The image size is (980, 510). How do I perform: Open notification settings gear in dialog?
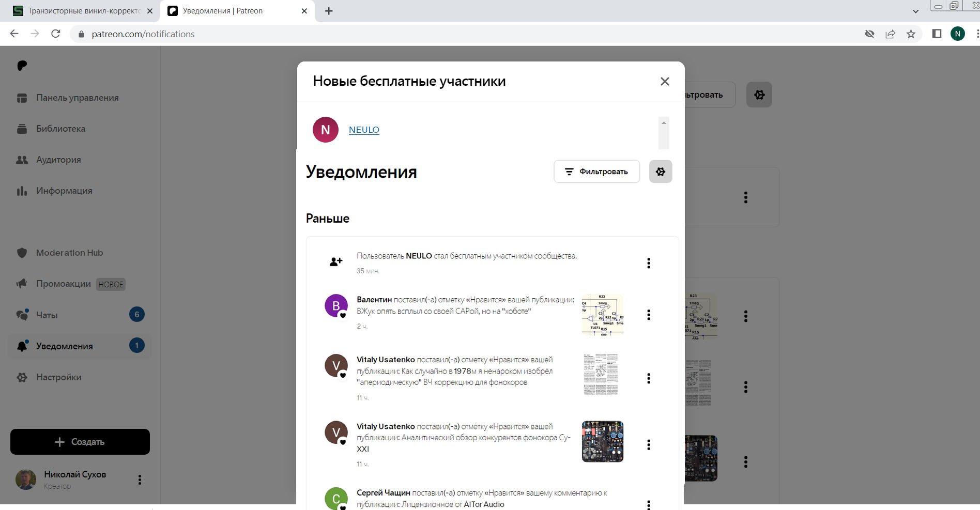click(661, 172)
